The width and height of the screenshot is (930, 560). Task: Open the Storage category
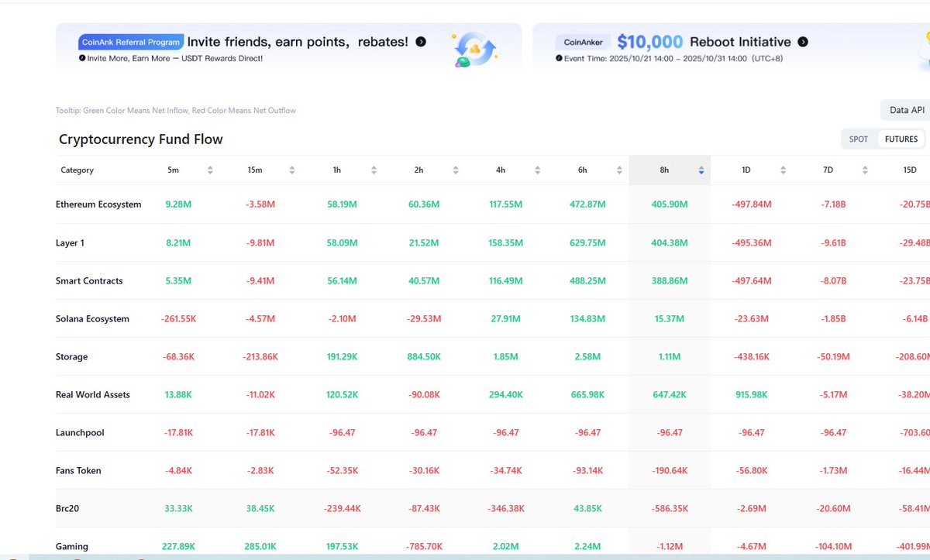click(71, 357)
